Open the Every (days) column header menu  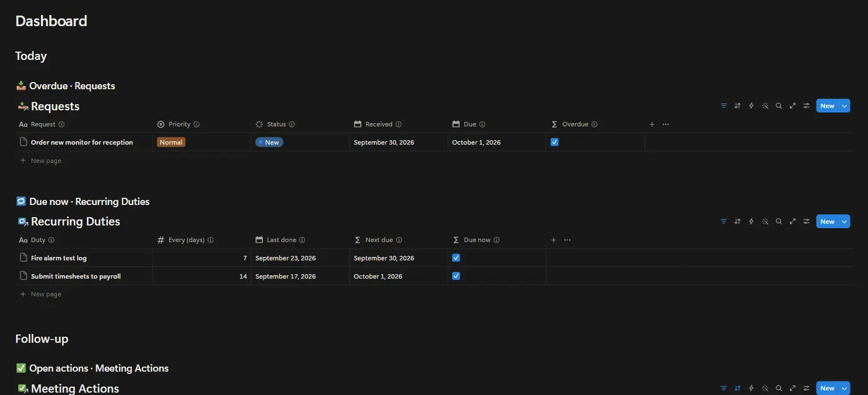(x=186, y=240)
